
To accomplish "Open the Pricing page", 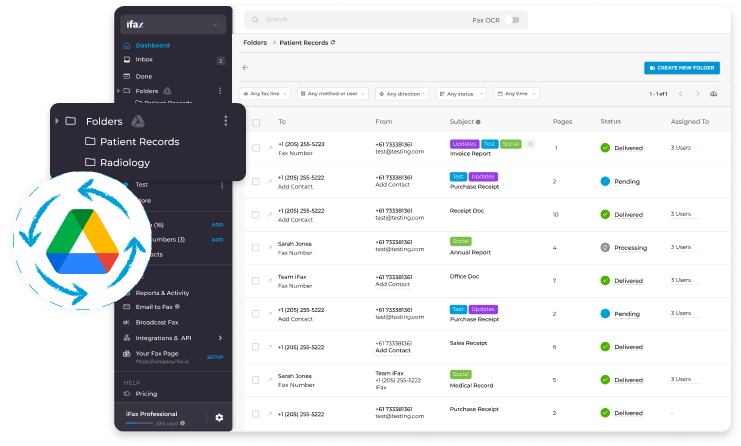I will [146, 394].
